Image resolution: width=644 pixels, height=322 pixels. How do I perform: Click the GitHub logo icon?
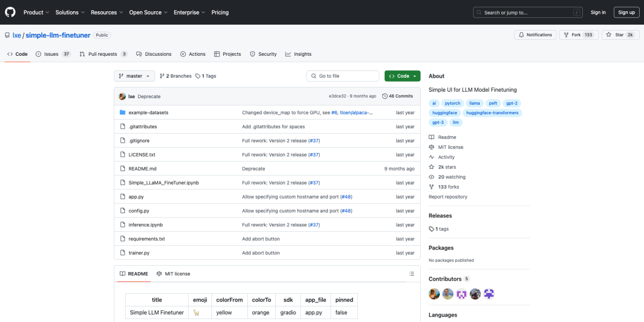[11, 12]
